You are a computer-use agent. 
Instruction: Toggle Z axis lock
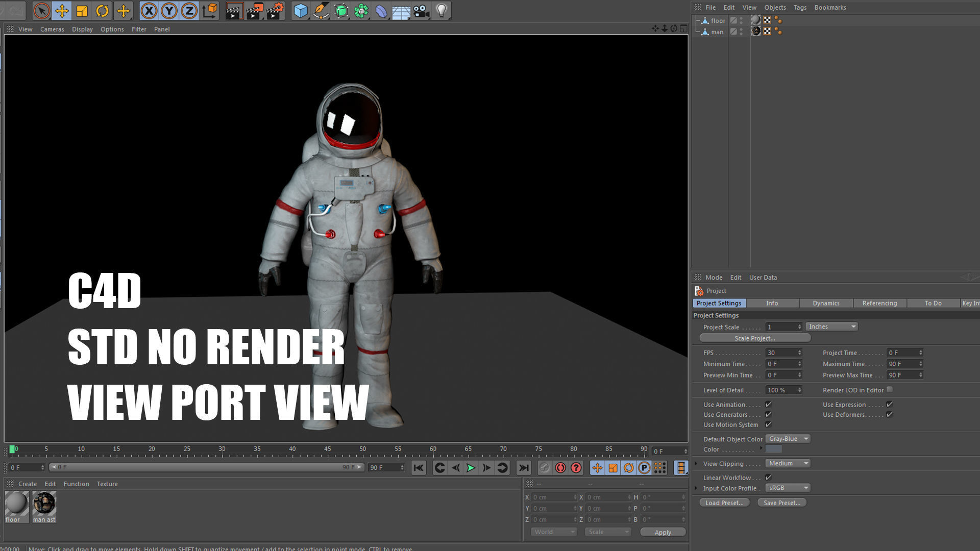pos(189,11)
